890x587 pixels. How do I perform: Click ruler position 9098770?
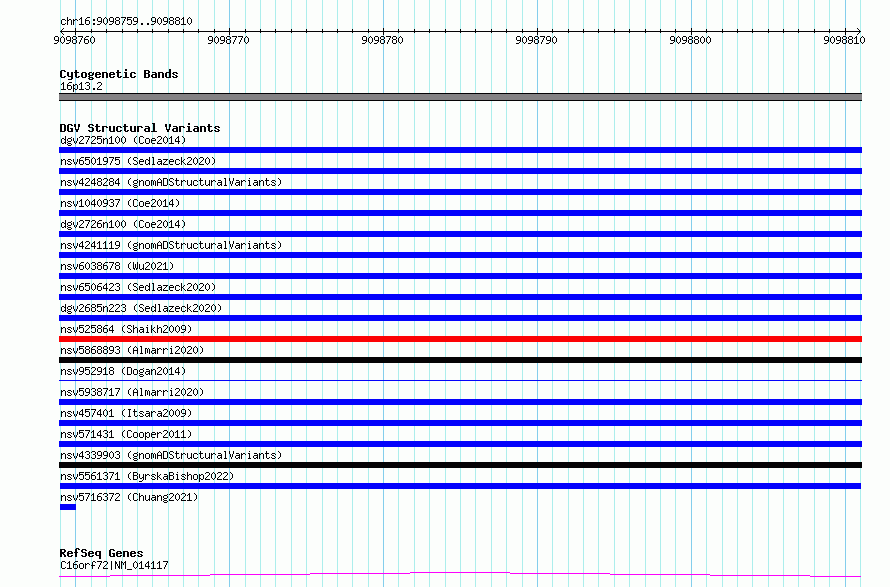point(228,40)
